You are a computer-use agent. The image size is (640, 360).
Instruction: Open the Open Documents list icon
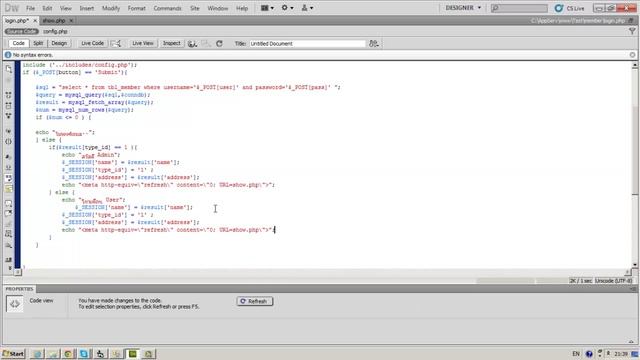click(9, 69)
